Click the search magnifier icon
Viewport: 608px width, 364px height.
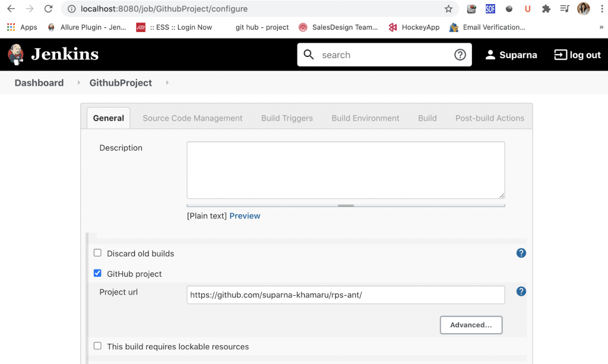point(309,54)
